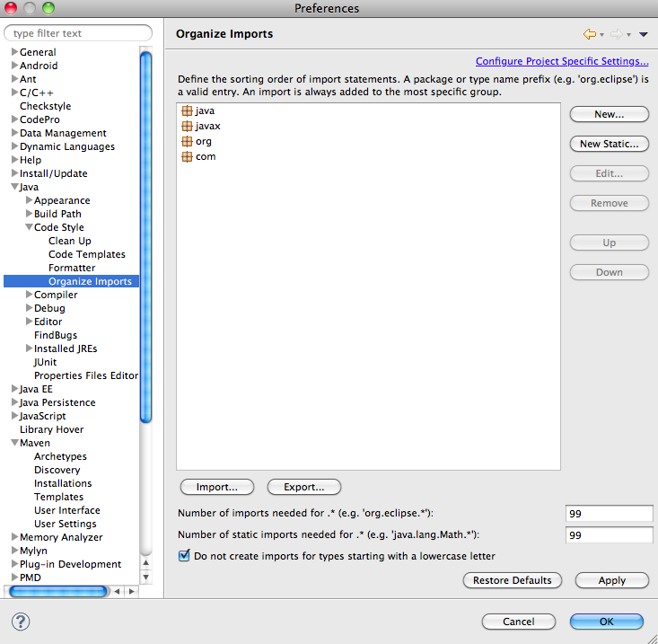Expand the Android tree node

14,65
